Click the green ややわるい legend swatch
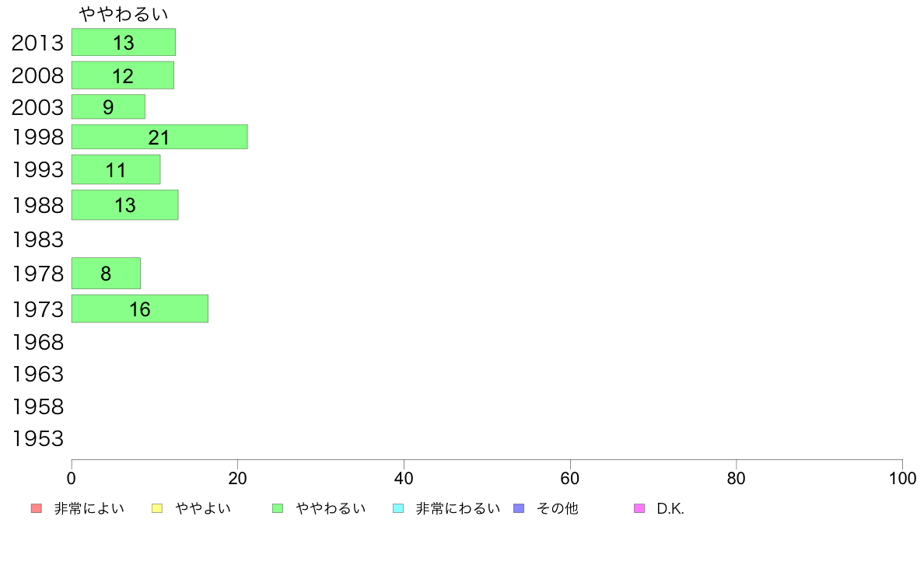Viewport: 924px width, 572px height. point(278,508)
